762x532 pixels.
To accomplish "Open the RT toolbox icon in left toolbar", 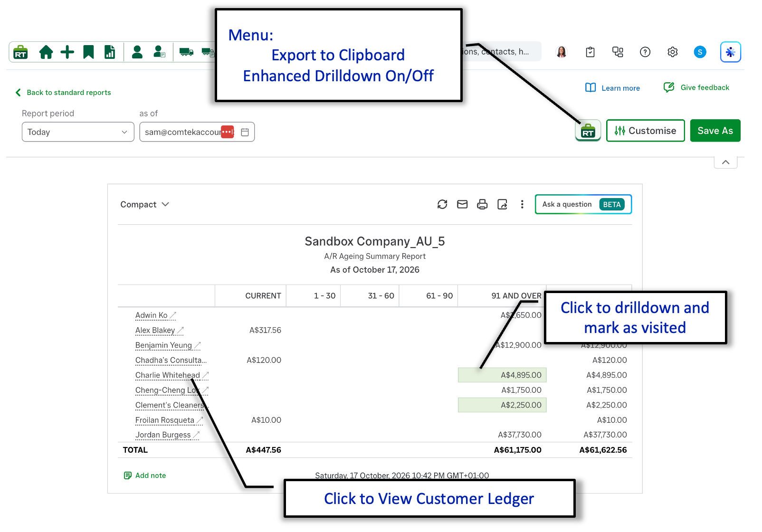I will (20, 52).
